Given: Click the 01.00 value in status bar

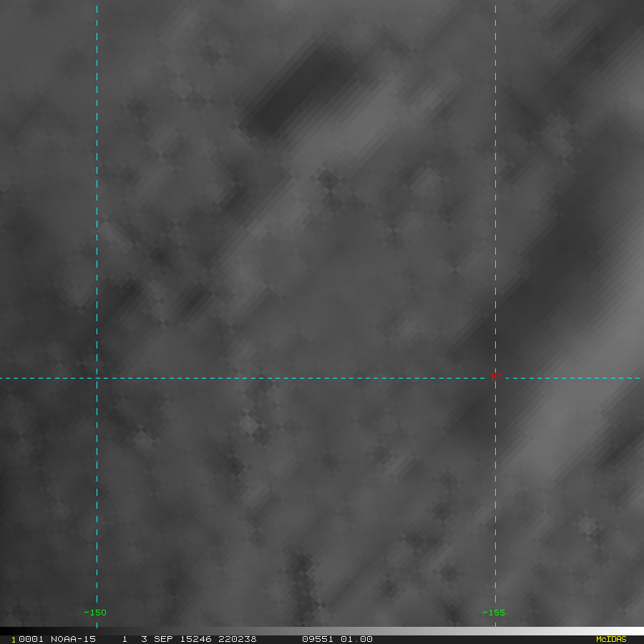Looking at the screenshot, I should coord(356,639).
